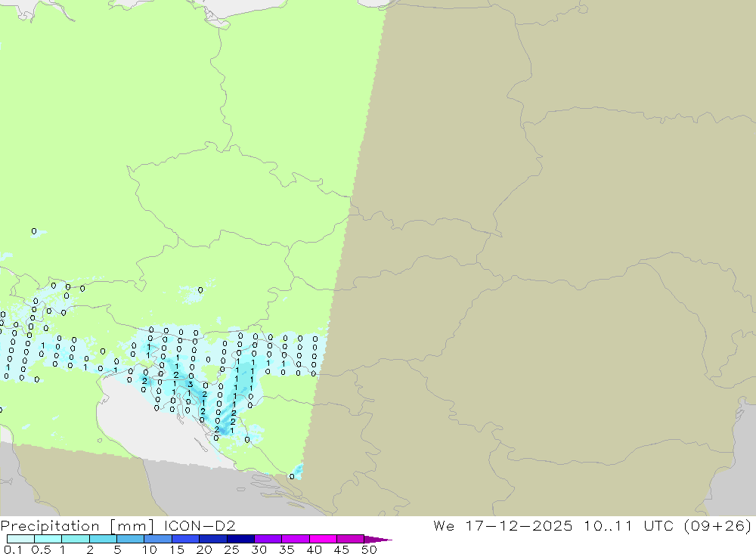Select the legend swatch between 5 and 10
Image resolution: width=756 pixels, height=554 pixels.
tap(131, 539)
